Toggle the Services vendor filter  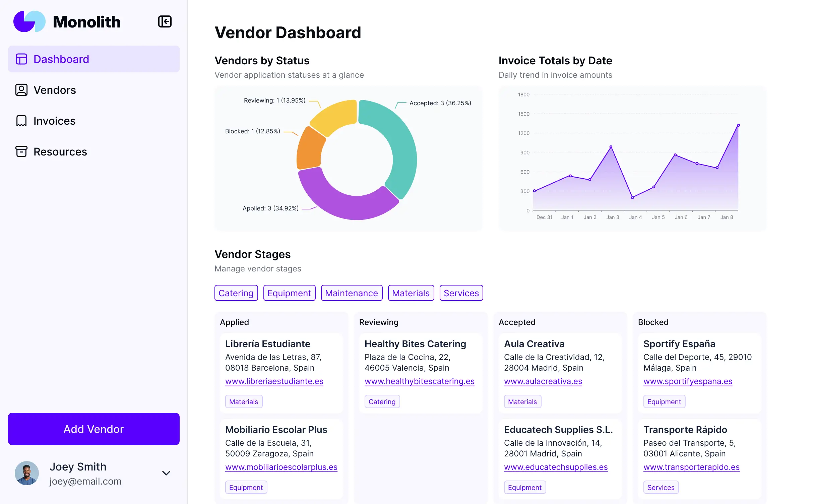tap(461, 293)
